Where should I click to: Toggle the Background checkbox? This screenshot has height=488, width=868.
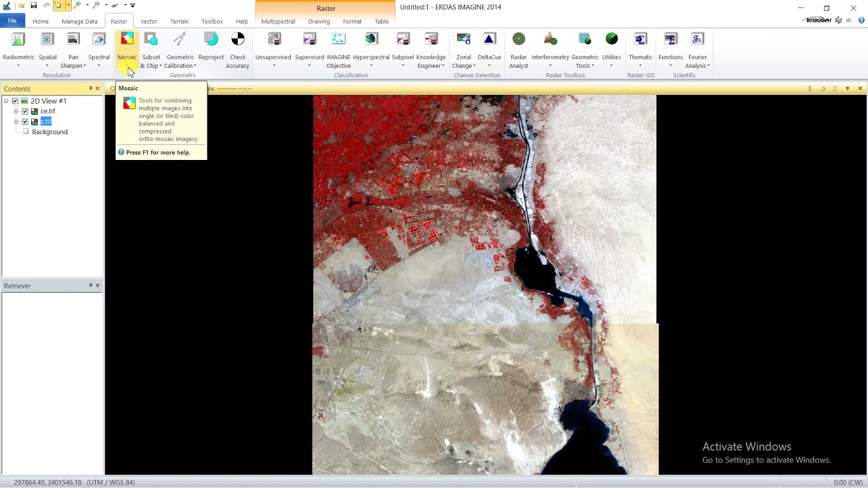[26, 132]
